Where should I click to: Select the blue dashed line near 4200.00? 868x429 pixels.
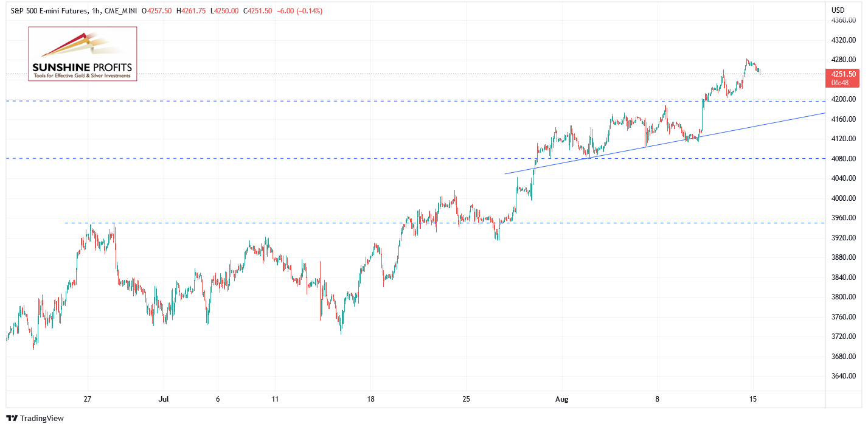[415, 101]
